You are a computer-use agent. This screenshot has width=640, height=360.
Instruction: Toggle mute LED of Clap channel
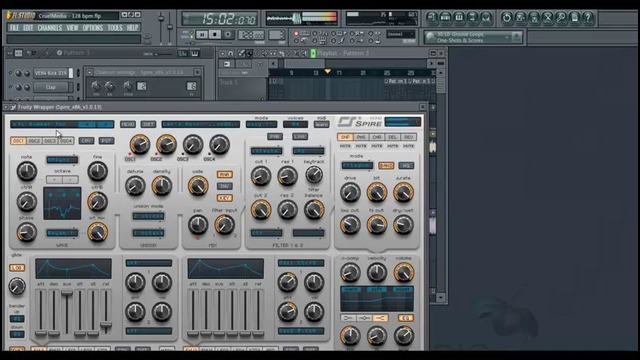tap(11, 87)
